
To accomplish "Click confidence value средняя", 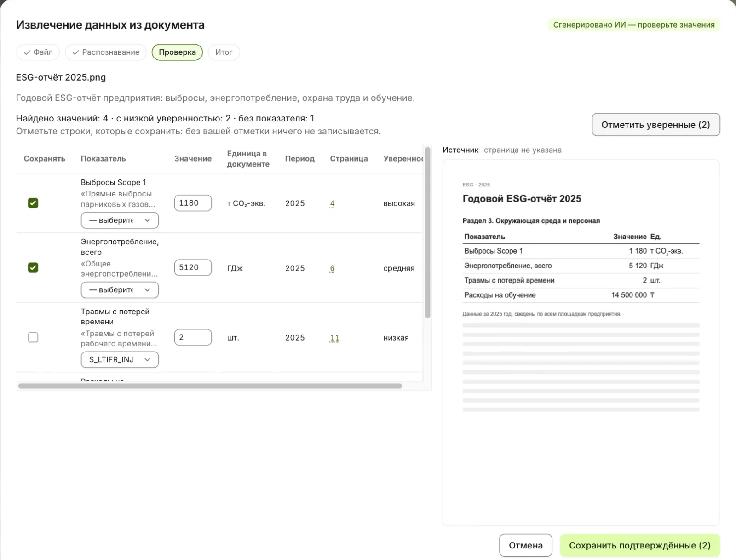I will [399, 268].
